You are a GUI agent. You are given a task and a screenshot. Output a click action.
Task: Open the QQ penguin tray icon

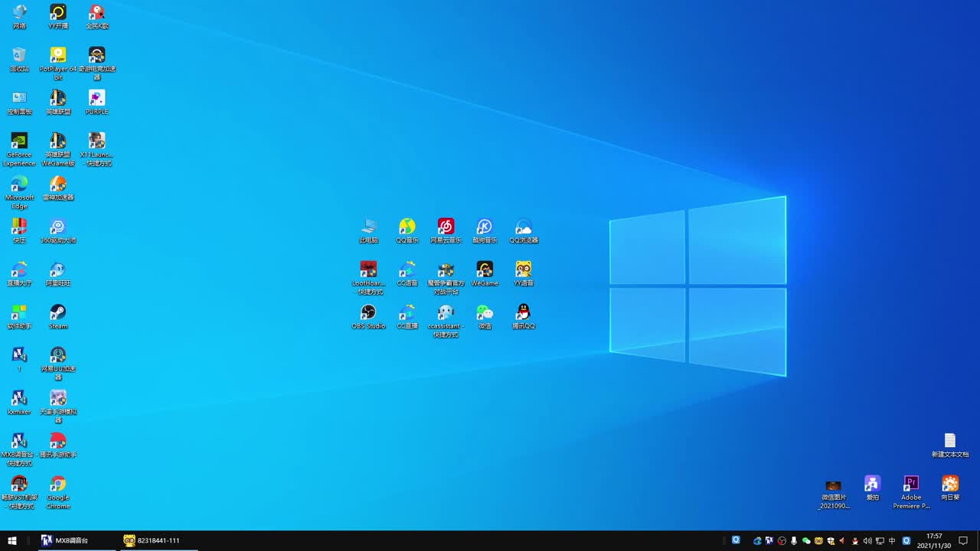tap(855, 540)
